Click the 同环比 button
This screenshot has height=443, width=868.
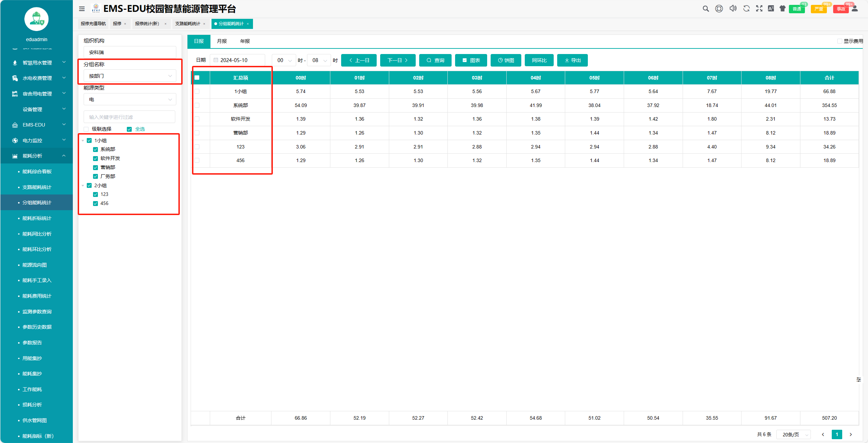coord(539,60)
